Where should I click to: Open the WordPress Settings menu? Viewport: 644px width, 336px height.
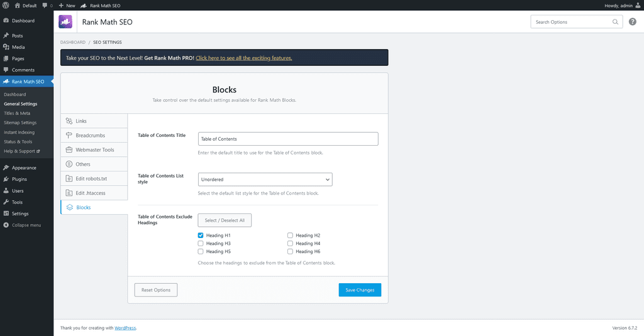point(26,214)
